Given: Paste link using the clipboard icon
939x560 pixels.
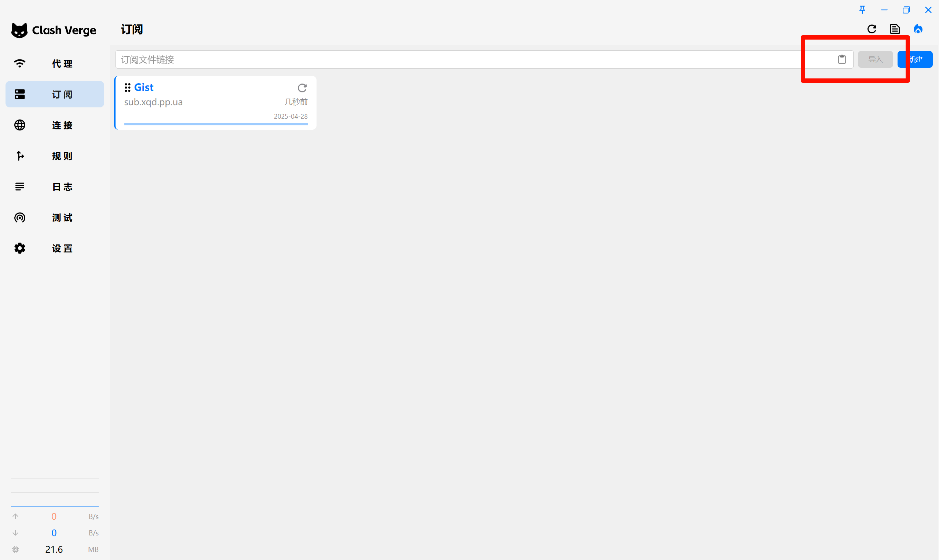Looking at the screenshot, I should (841, 59).
